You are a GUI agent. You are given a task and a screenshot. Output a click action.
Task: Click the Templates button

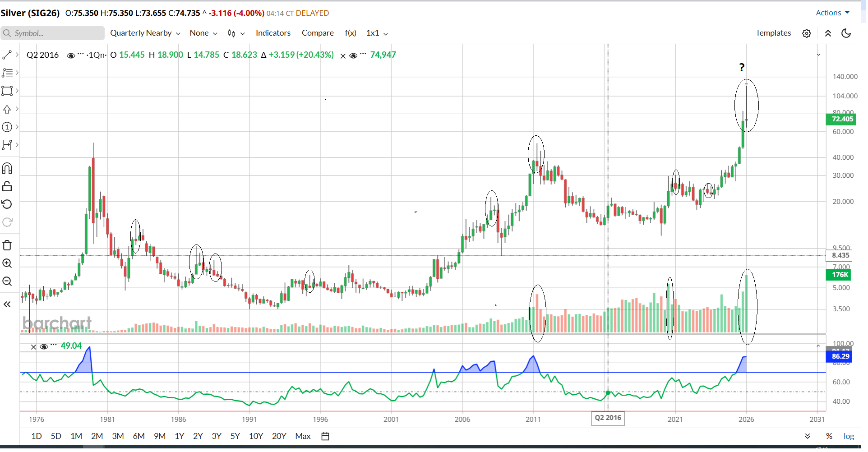point(773,33)
